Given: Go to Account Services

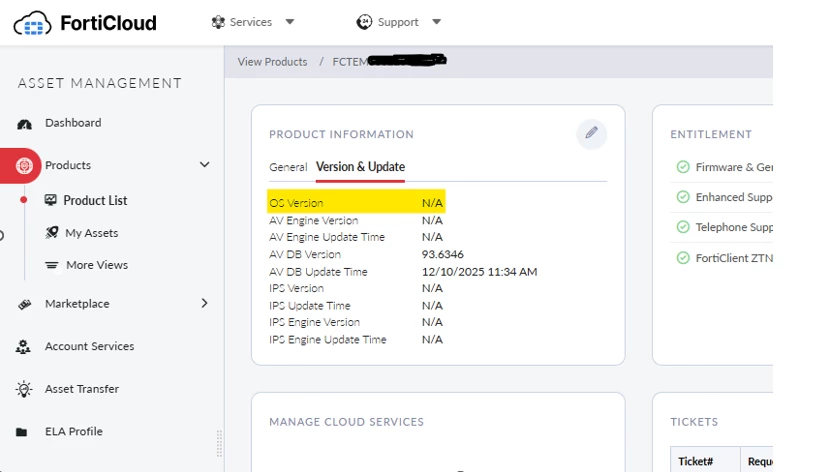Looking at the screenshot, I should 89,346.
